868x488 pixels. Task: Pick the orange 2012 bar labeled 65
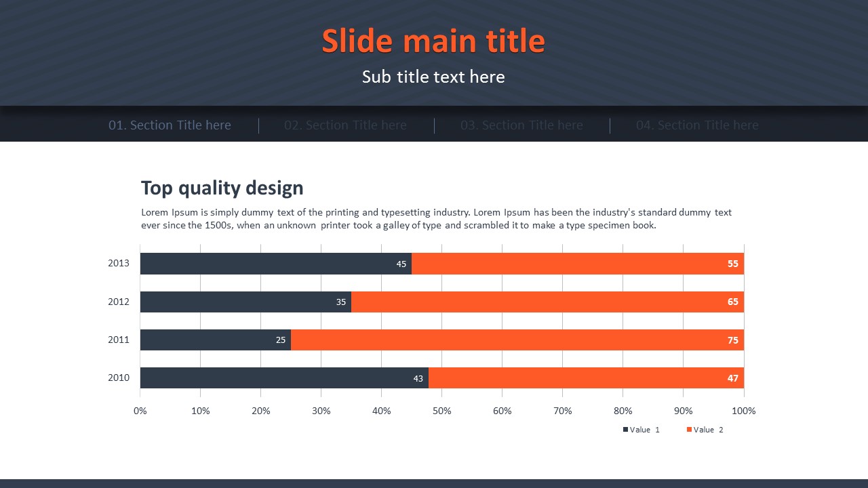(x=547, y=302)
